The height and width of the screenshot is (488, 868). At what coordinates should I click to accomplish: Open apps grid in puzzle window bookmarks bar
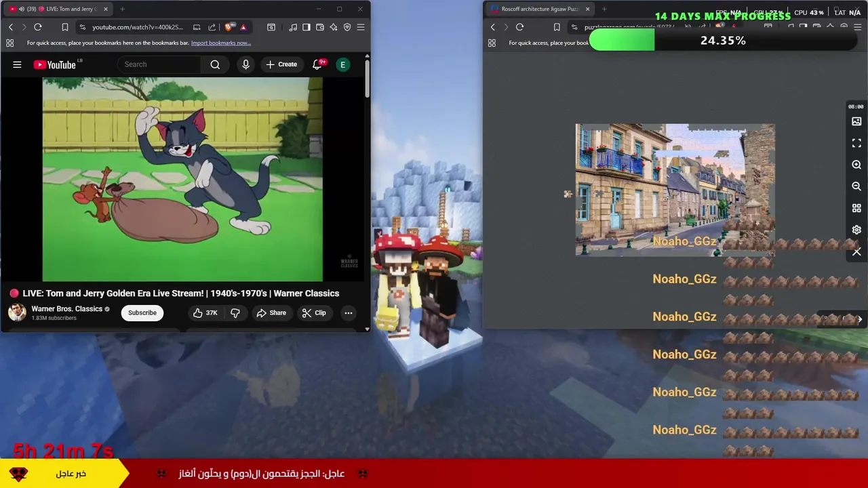(492, 43)
